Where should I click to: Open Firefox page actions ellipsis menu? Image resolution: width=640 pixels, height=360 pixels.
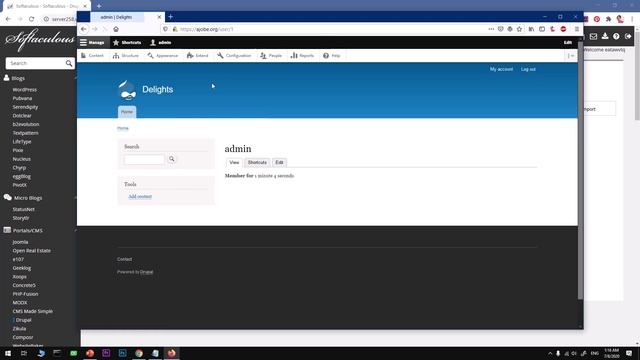491,29
